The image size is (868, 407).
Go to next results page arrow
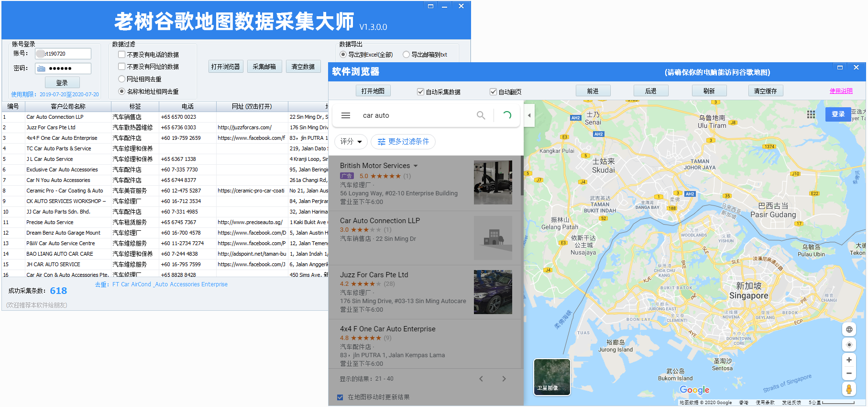504,379
